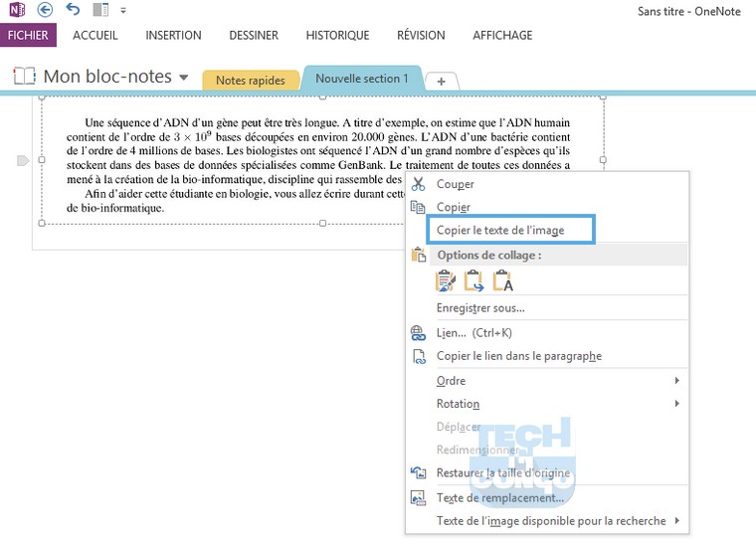Viewport: 756px width, 544px height.
Task: Undo the last action
Action: tap(73, 9)
